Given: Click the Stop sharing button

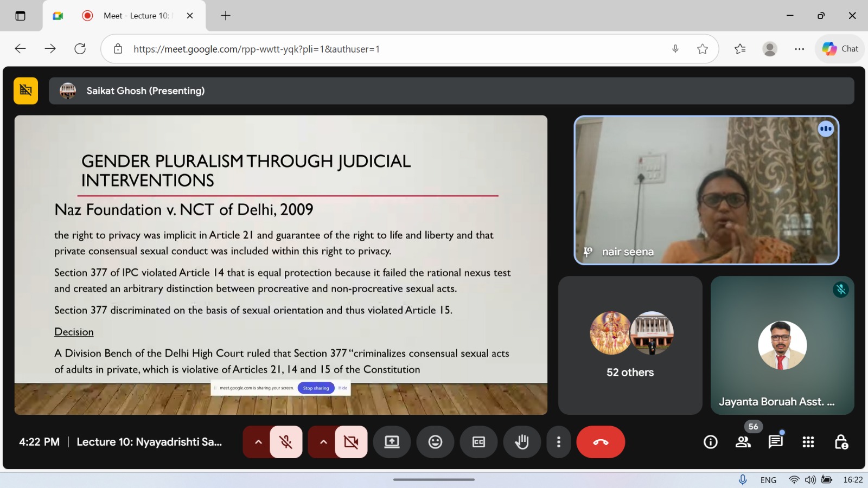Looking at the screenshot, I should [316, 388].
